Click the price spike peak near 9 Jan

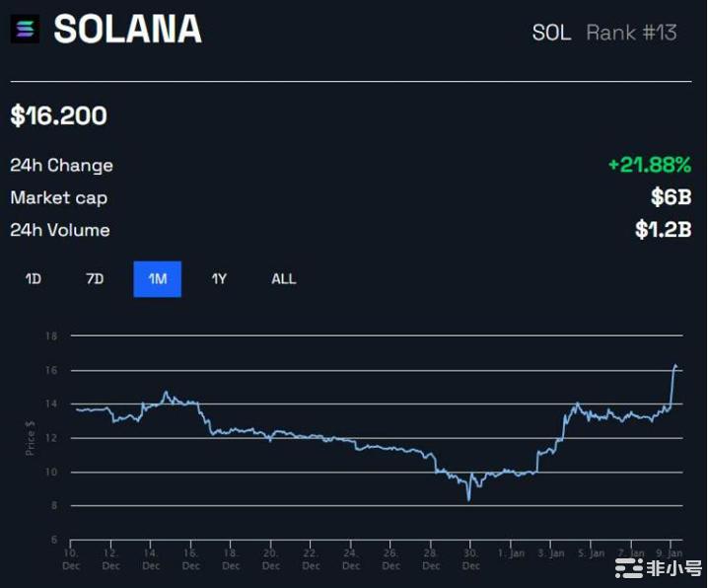[x=675, y=366]
